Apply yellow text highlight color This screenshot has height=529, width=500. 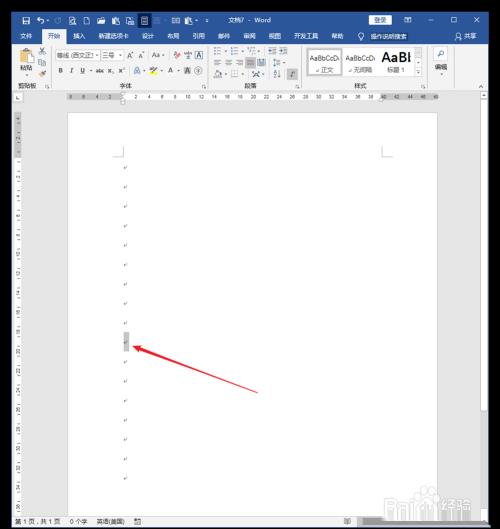click(154, 71)
